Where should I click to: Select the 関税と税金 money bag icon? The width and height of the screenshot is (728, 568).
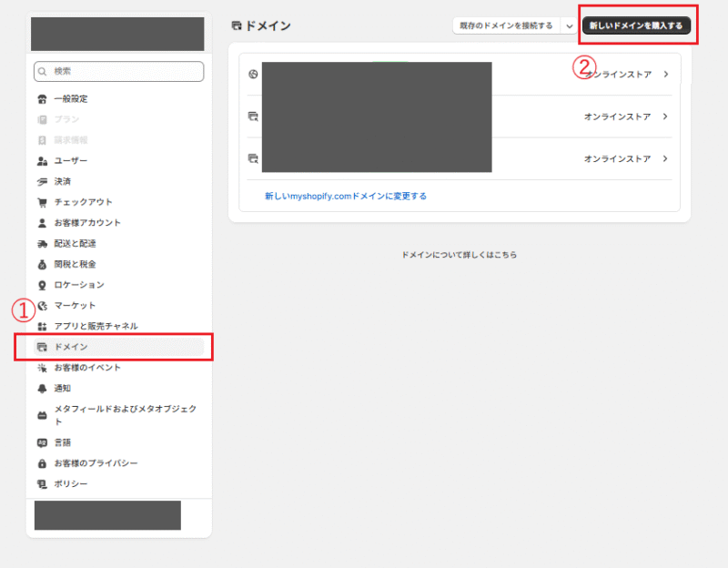pos(40,264)
